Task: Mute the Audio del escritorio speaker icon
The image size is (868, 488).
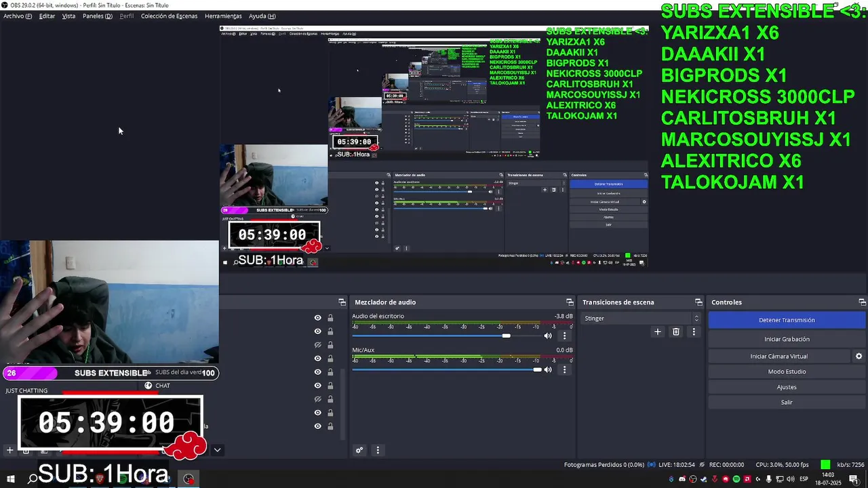Action: (x=547, y=335)
